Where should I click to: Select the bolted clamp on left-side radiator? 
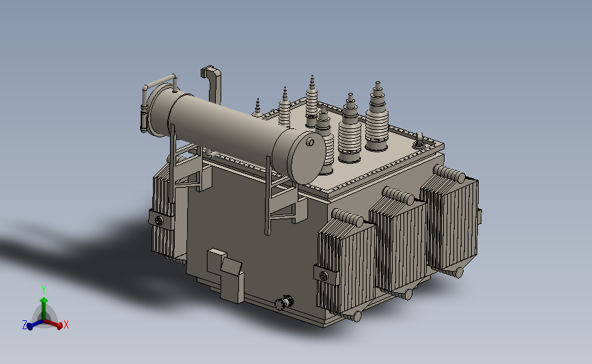(162, 220)
